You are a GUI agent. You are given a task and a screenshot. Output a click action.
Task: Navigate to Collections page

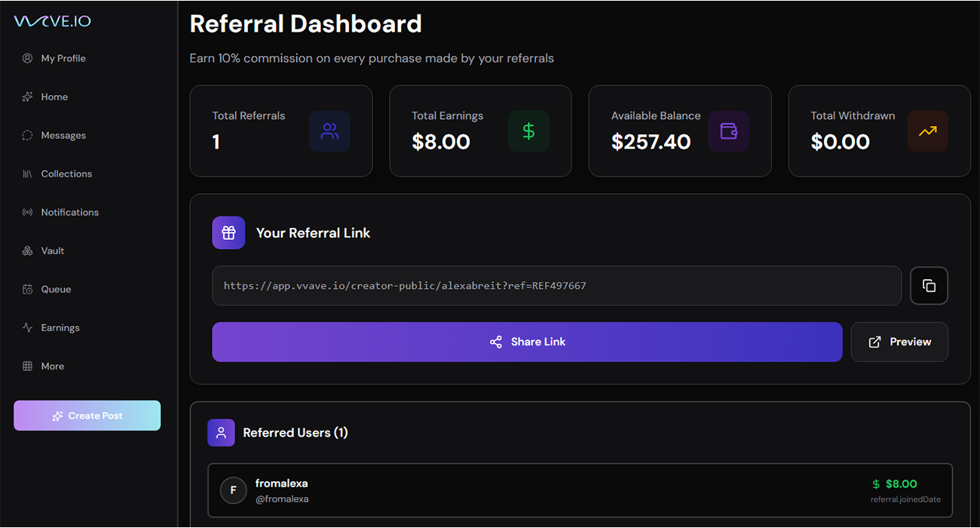[x=66, y=173]
